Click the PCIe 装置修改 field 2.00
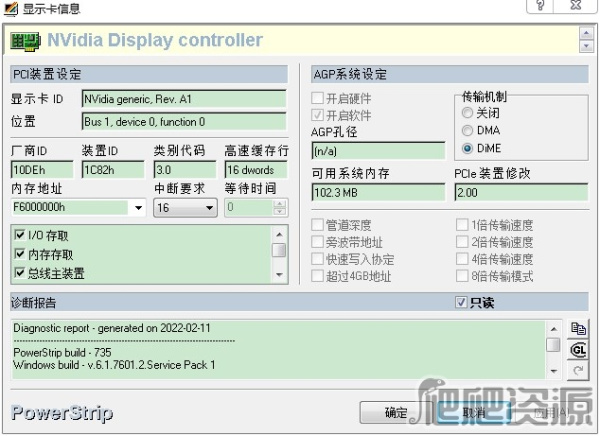Viewport: 600px width, 436px height. (521, 192)
